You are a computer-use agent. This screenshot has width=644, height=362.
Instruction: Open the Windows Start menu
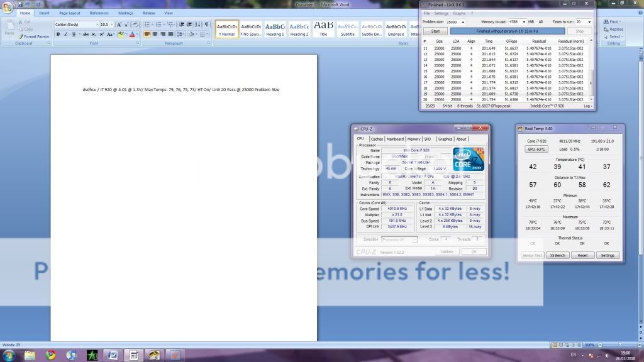coord(9,355)
